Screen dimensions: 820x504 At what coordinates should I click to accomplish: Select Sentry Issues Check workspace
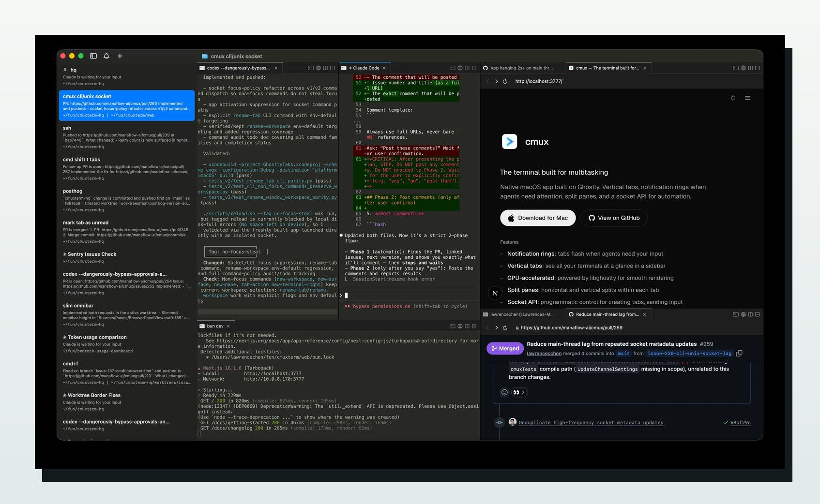126,258
